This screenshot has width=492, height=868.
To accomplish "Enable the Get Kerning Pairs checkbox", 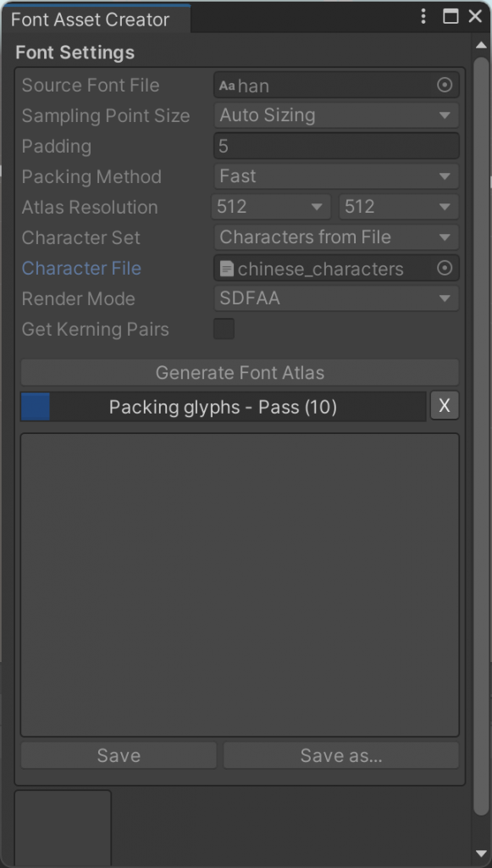I will [x=224, y=329].
